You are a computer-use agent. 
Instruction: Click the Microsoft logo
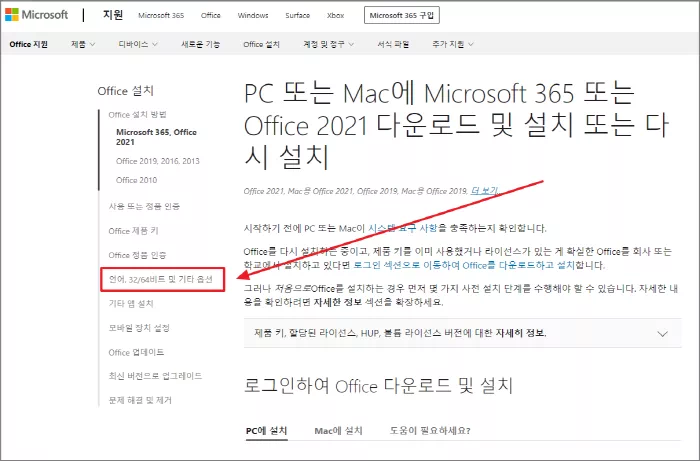tap(37, 15)
